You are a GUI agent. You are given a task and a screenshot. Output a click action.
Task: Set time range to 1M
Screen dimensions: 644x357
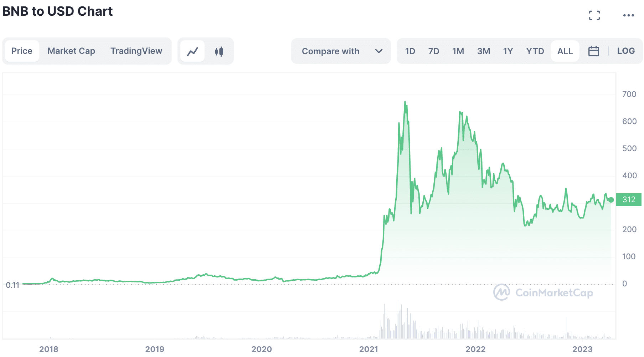[x=458, y=51]
